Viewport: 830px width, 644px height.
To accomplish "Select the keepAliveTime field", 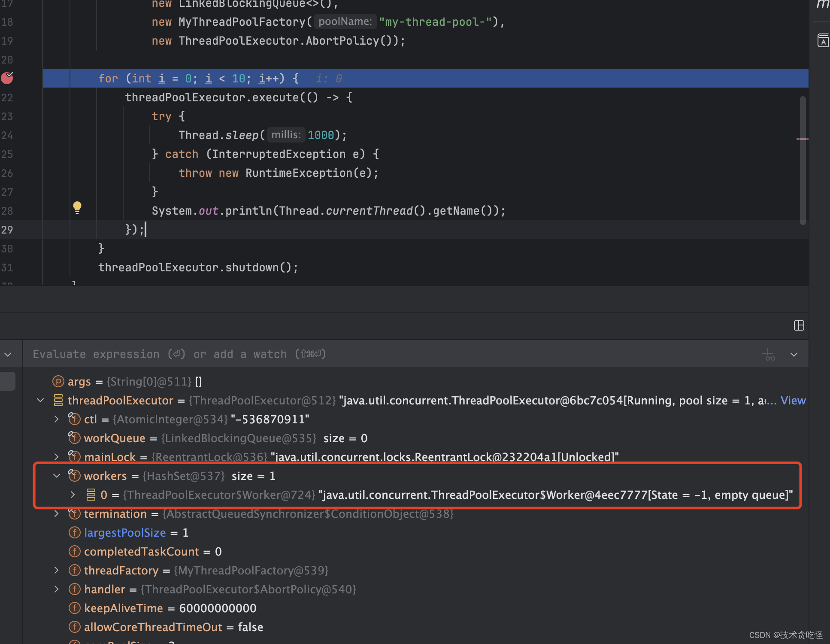I will pyautogui.click(x=415, y=608).
